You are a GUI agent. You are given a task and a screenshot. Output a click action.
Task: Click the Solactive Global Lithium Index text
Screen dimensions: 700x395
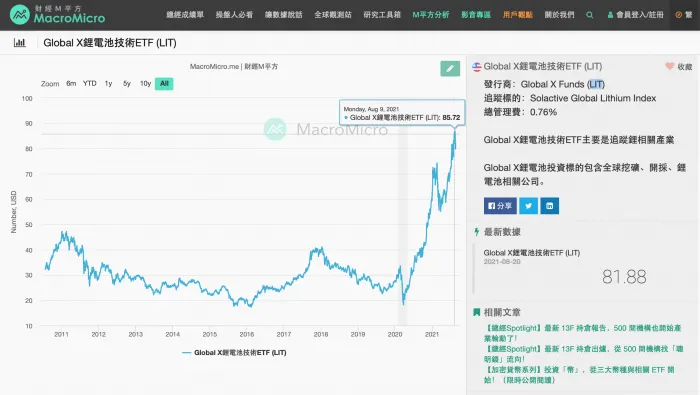coord(593,98)
